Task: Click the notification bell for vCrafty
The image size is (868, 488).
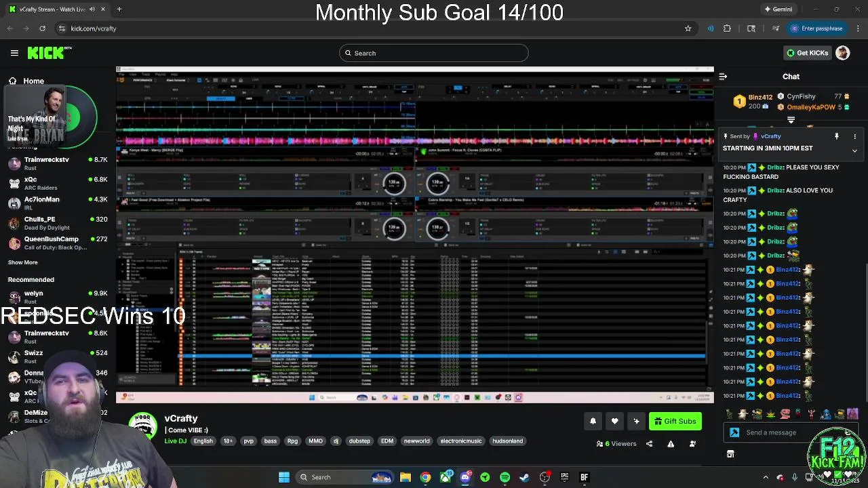Action: click(x=593, y=422)
